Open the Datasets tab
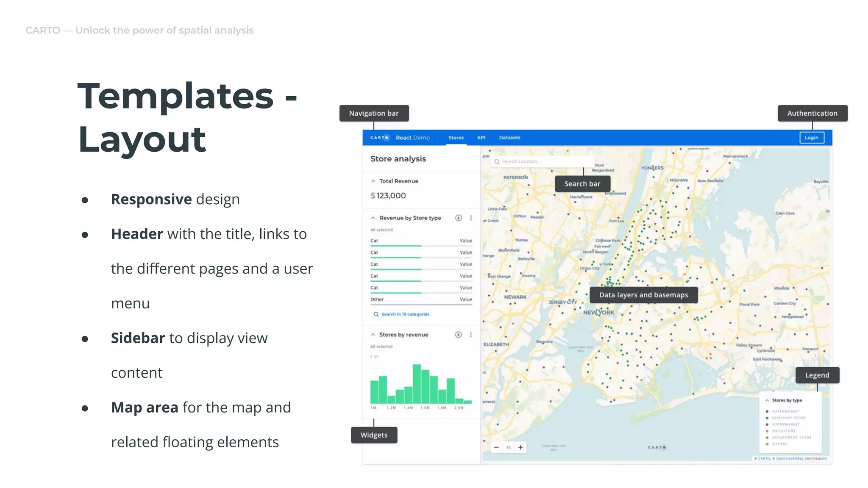The height and width of the screenshot is (488, 868). [509, 138]
